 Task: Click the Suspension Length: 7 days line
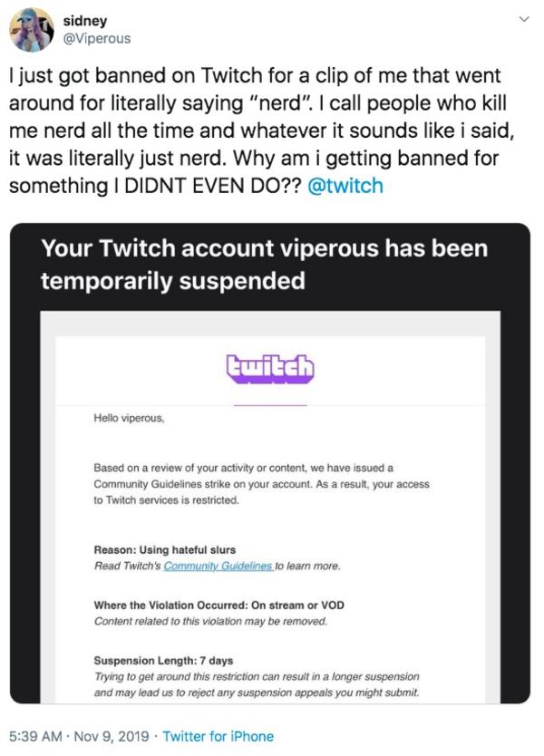point(163,661)
